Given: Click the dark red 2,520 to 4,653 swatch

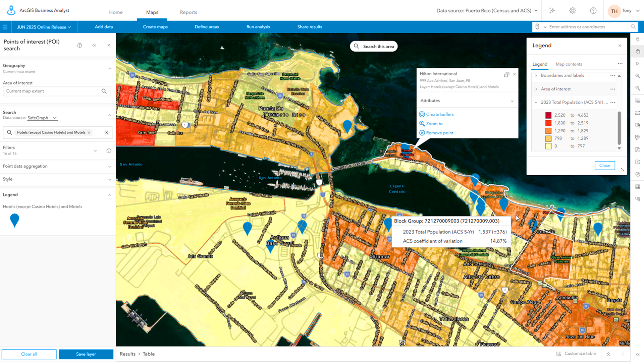Looking at the screenshot, I should 548,115.
